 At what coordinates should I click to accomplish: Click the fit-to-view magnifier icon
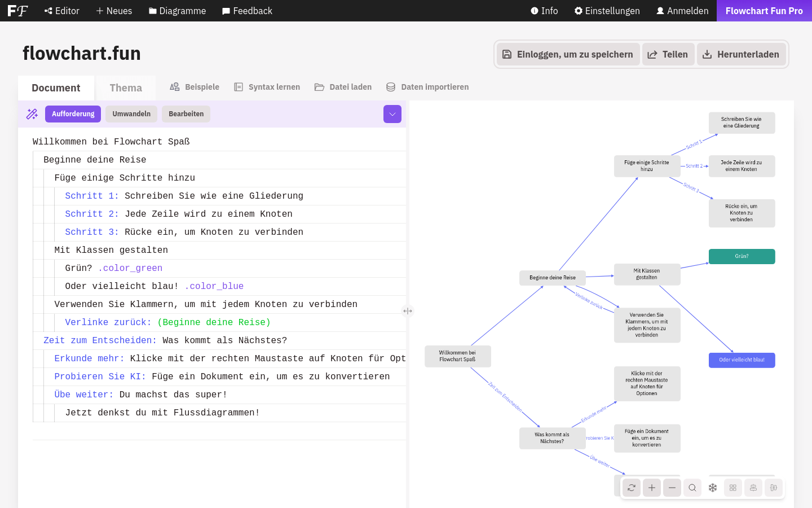coord(692,488)
